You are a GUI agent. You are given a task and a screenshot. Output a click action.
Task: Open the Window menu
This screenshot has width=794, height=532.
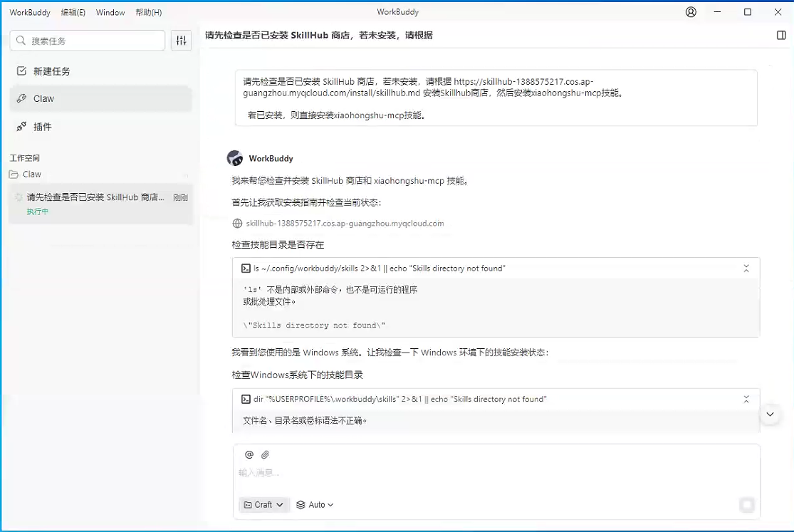click(x=110, y=12)
